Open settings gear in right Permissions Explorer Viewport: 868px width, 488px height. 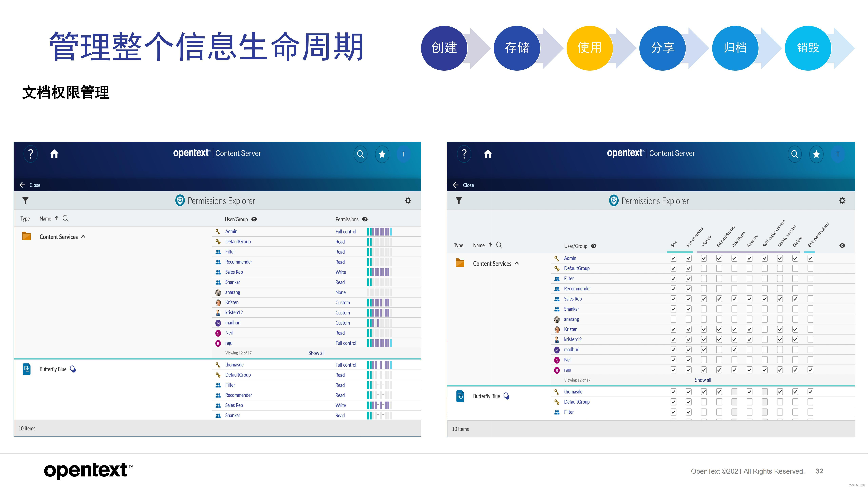[842, 201]
